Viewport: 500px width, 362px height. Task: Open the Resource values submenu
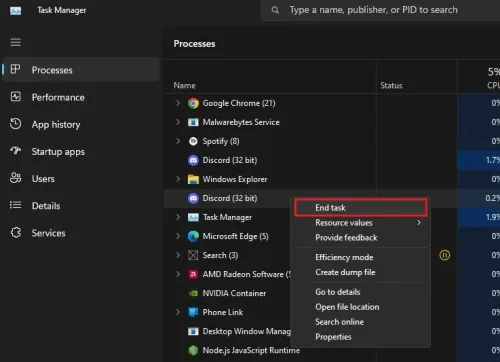361,223
